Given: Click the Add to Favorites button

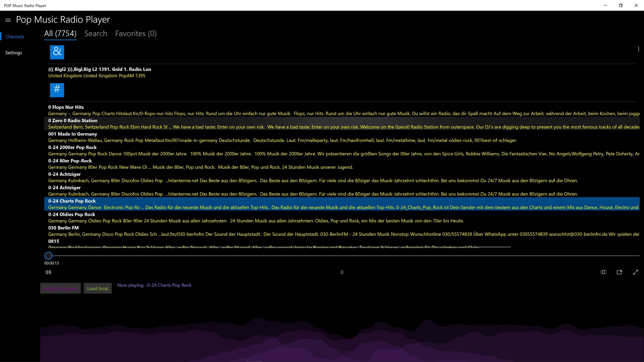Looking at the screenshot, I should [61, 288].
